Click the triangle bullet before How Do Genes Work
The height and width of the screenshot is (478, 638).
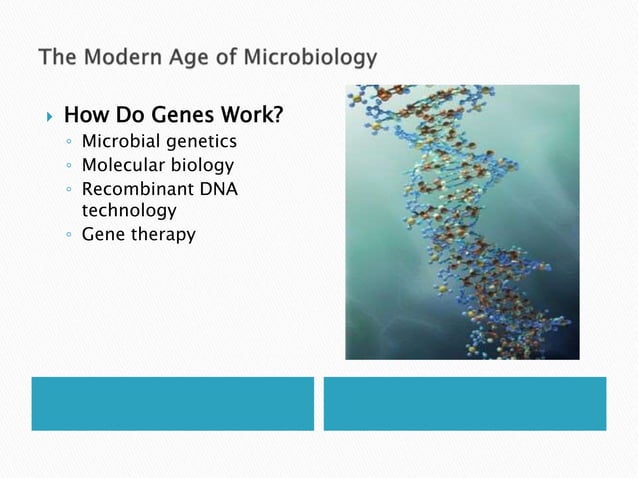pyautogui.click(x=50, y=117)
